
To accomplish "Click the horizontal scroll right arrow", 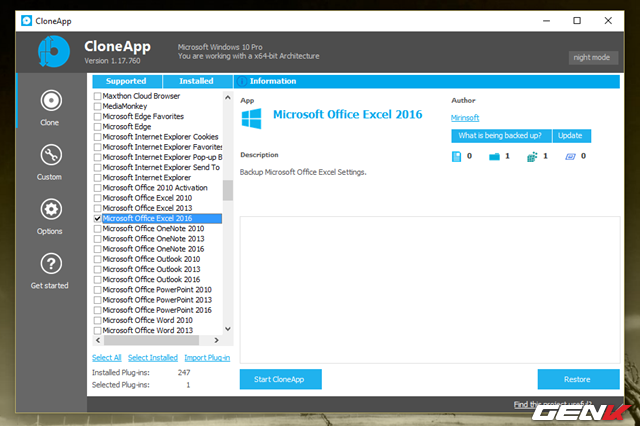I will point(216,340).
